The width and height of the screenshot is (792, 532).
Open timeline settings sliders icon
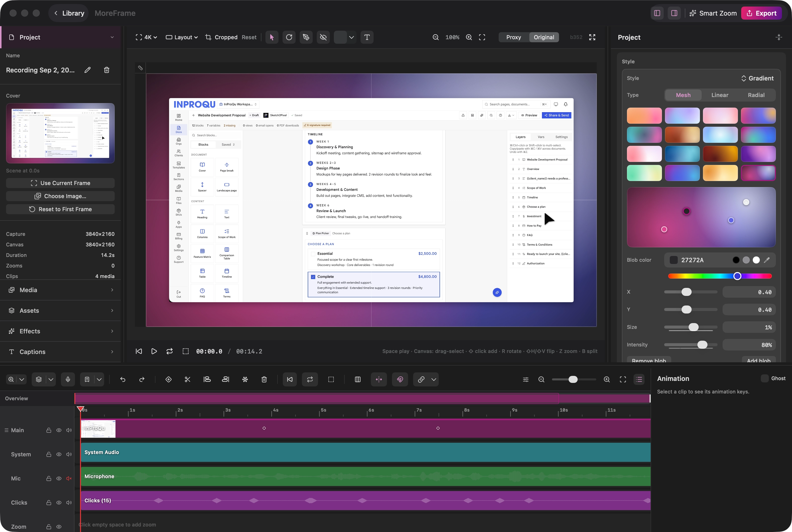pos(526,379)
